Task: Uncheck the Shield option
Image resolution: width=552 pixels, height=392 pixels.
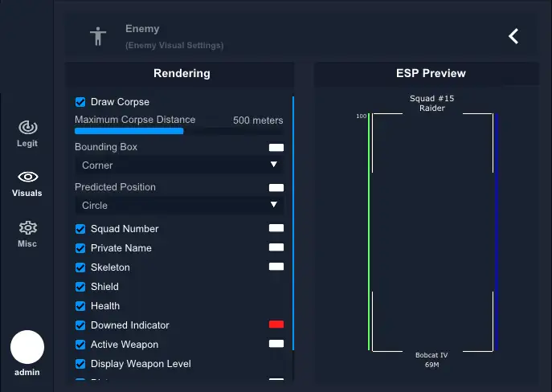Action: [80, 287]
